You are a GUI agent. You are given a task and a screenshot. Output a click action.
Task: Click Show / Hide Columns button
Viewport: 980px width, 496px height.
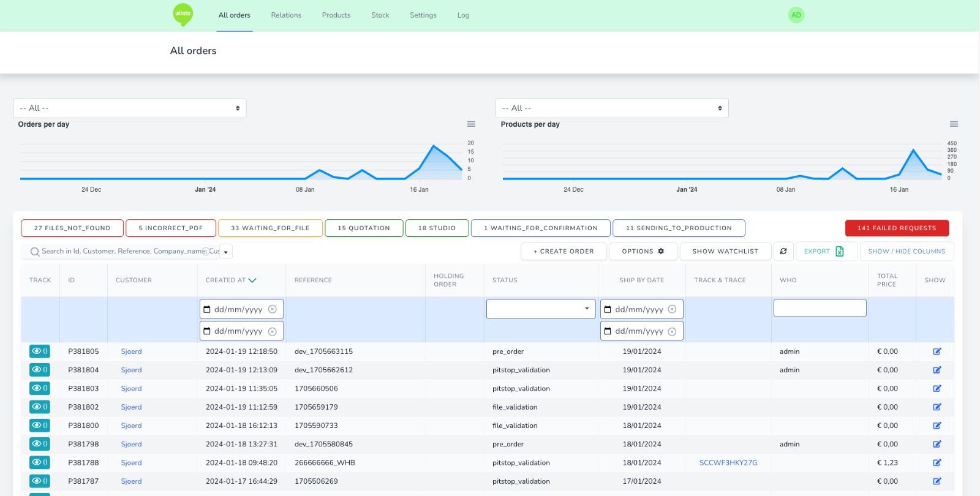(x=907, y=251)
